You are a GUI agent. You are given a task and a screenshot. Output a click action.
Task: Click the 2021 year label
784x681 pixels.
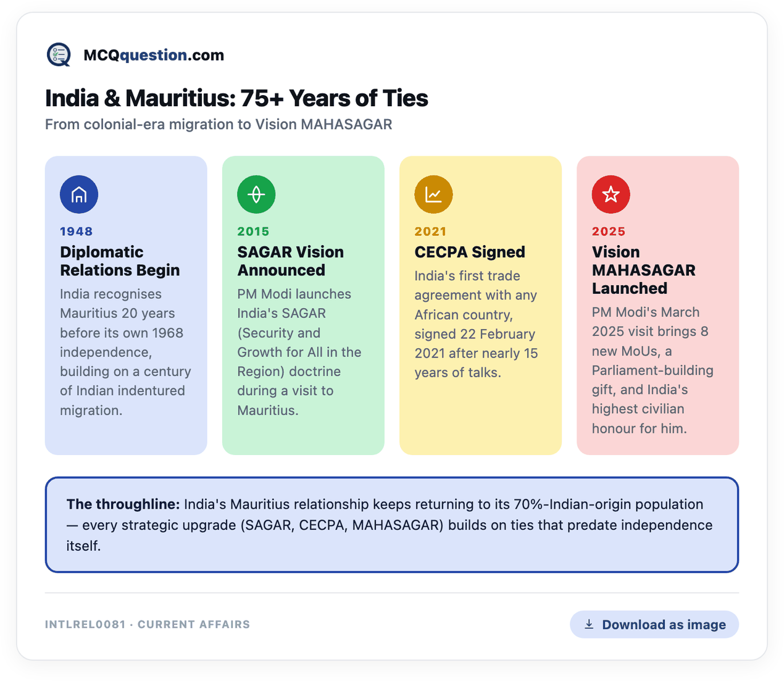[430, 232]
